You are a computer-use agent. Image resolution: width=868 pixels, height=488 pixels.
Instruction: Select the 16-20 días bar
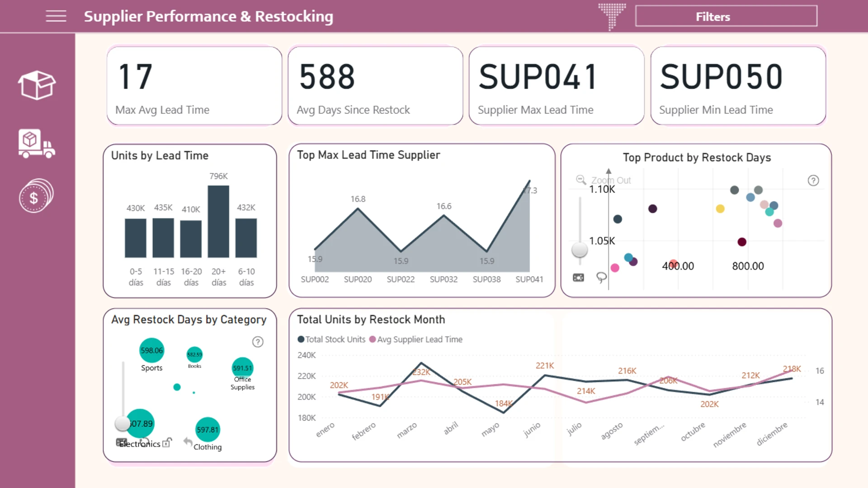coord(191,239)
